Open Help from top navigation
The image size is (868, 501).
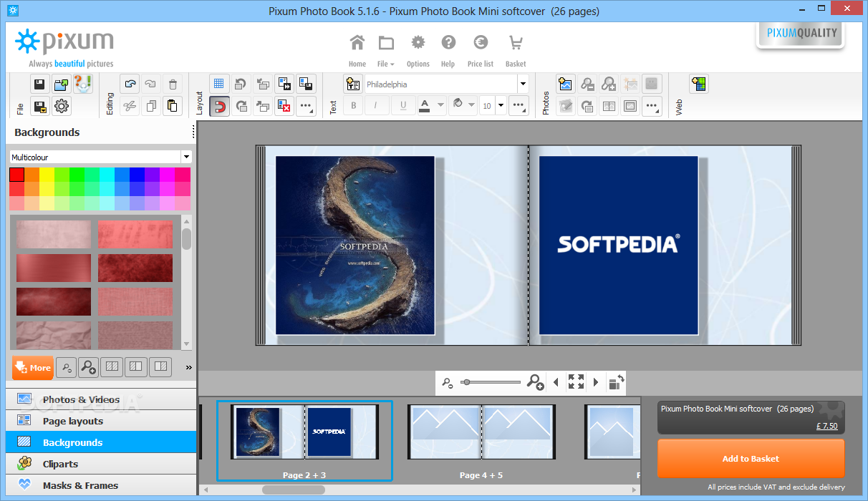[x=448, y=50]
